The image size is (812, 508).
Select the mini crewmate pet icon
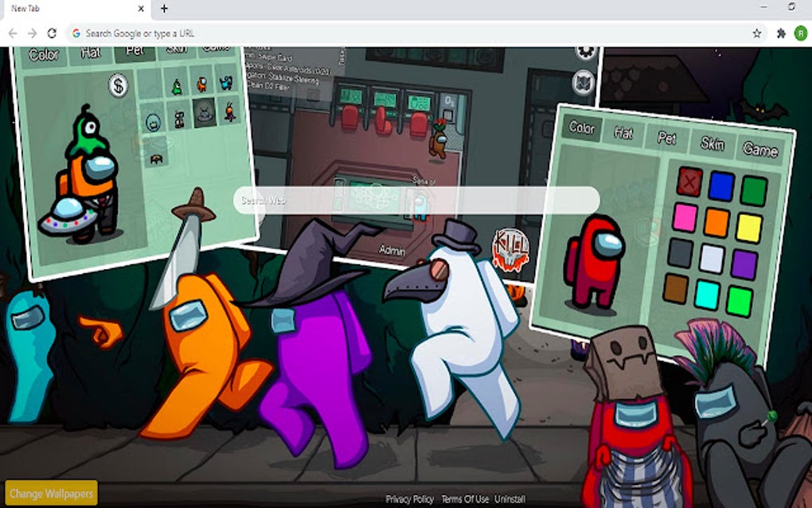coord(202,84)
